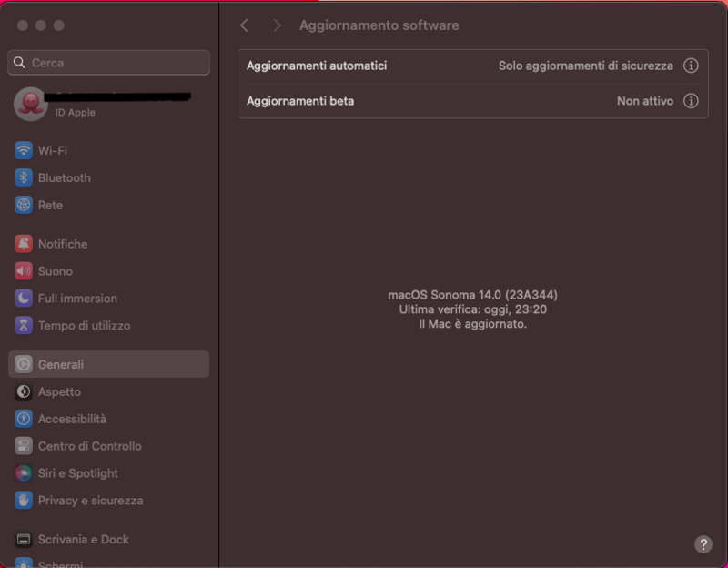Click the Aggiornamenti beta label
This screenshot has width=728, height=568.
(x=300, y=101)
